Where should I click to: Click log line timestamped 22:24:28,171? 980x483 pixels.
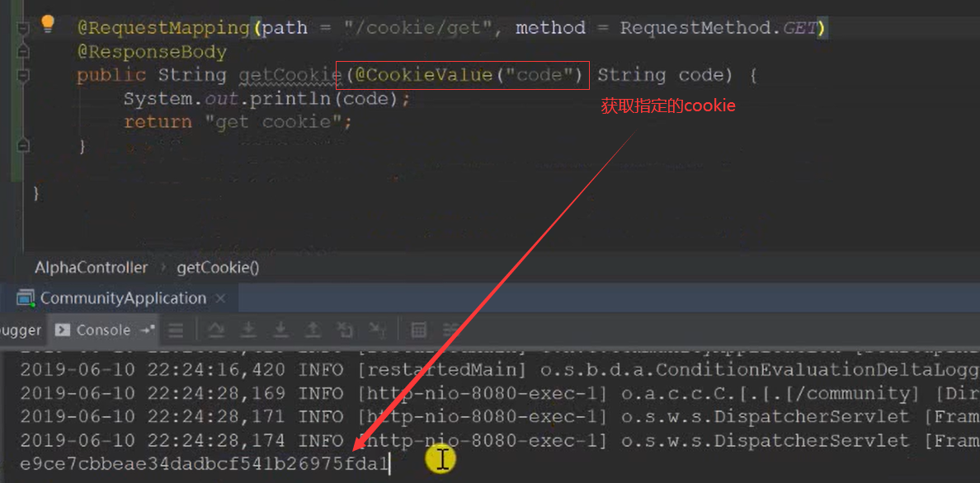coord(500,417)
